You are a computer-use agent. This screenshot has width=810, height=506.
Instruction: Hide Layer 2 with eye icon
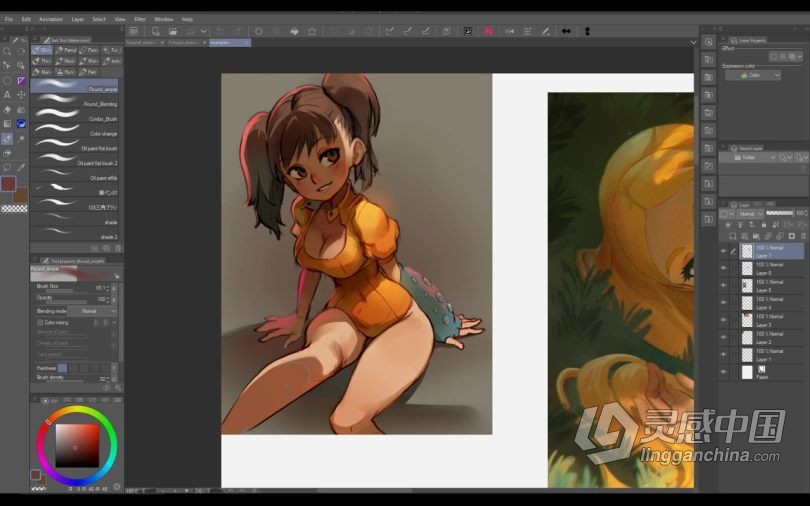pos(723,337)
